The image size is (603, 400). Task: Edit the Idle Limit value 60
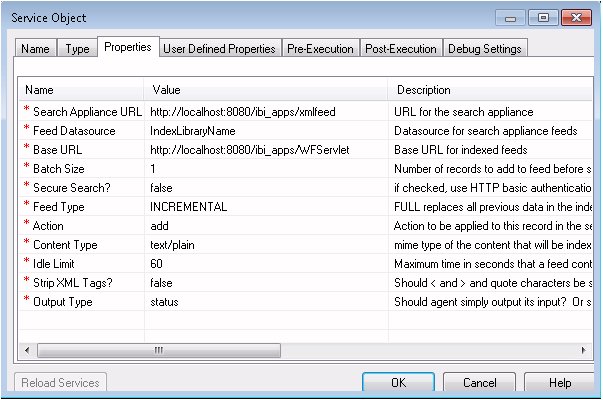tap(266, 263)
